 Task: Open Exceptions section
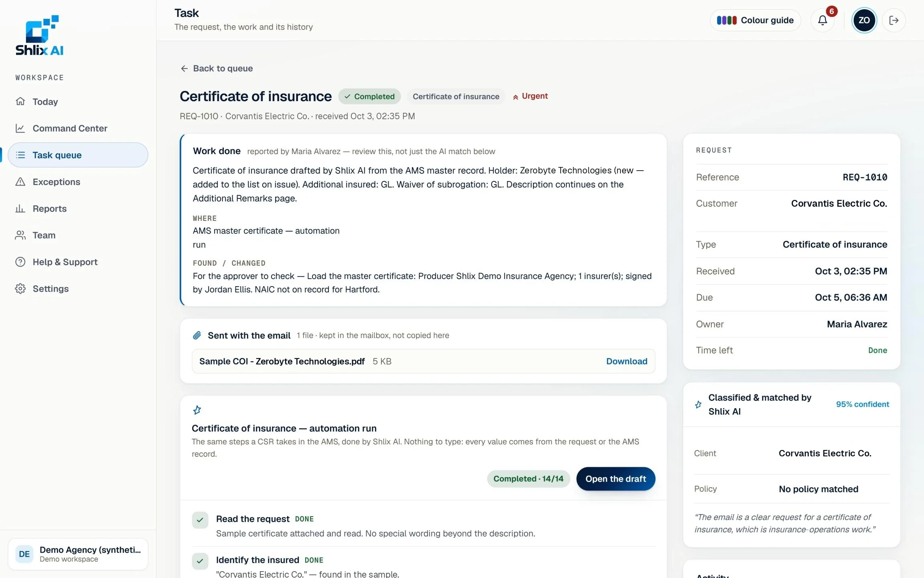pyautogui.click(x=78, y=182)
